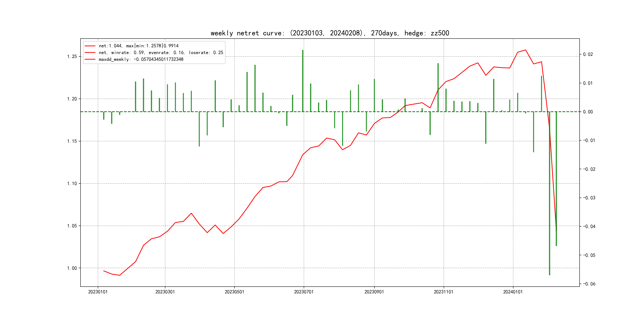Click the -0.03 right y-axis tick label
The image size is (644, 322).
pos(589,198)
